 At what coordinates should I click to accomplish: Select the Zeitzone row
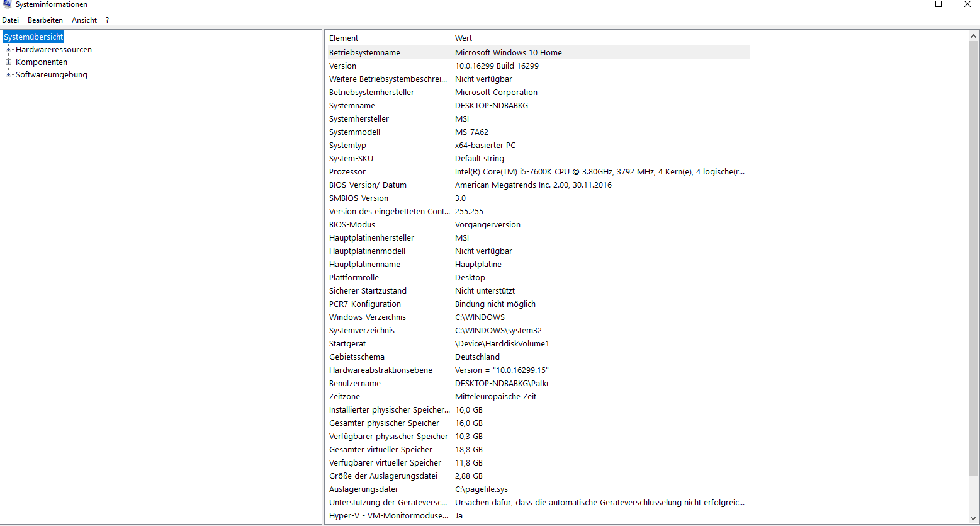(538, 397)
